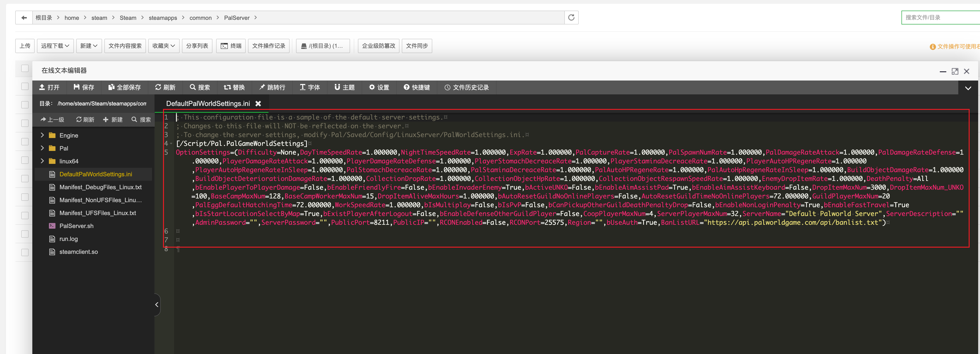Expand the linux64 folder
This screenshot has height=354, width=980.
tap(42, 161)
